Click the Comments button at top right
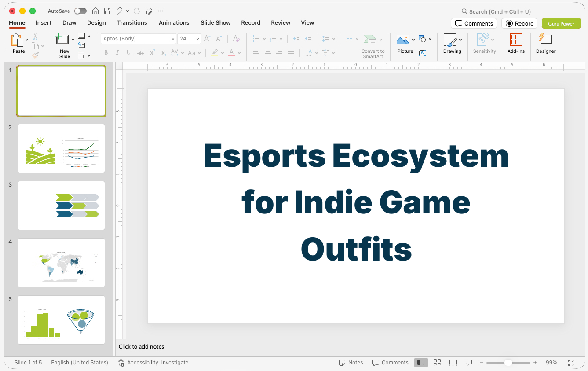 (474, 23)
